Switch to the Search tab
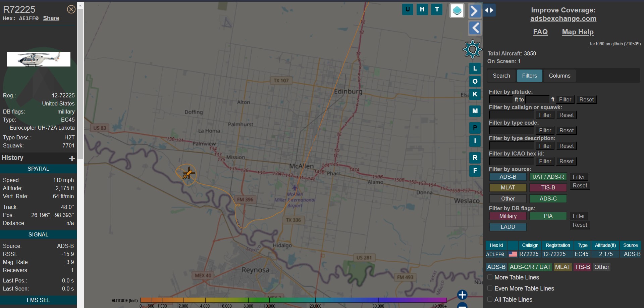Image resolution: width=644 pixels, height=308 pixels. 501,76
